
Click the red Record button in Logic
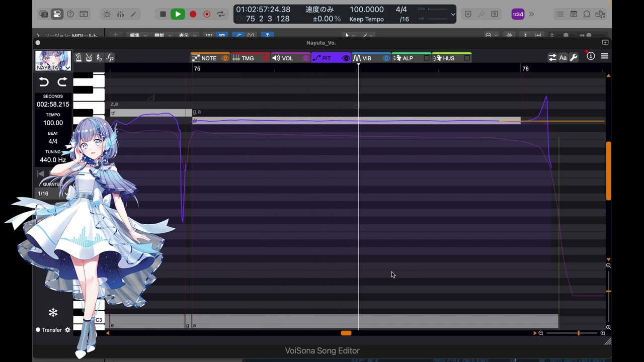coord(193,14)
